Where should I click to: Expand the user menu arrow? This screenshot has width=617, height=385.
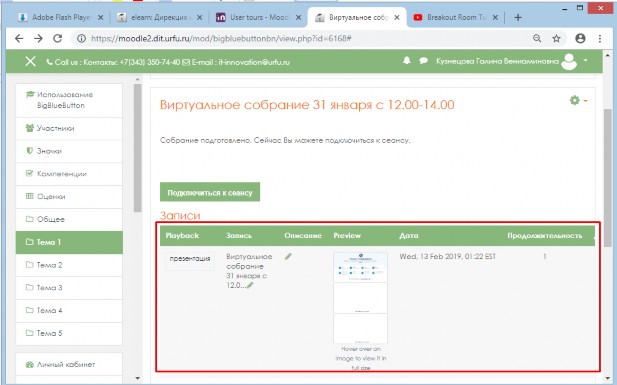[x=586, y=60]
